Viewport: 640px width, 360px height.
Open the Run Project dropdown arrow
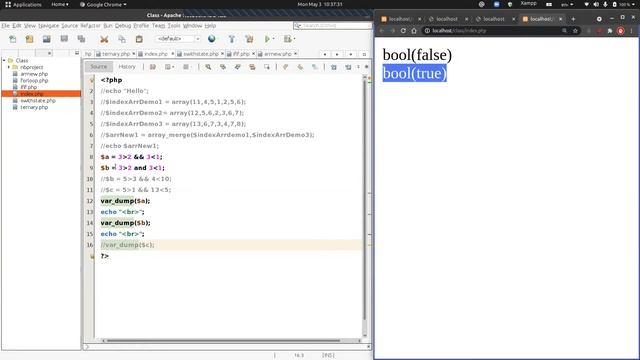273,39
